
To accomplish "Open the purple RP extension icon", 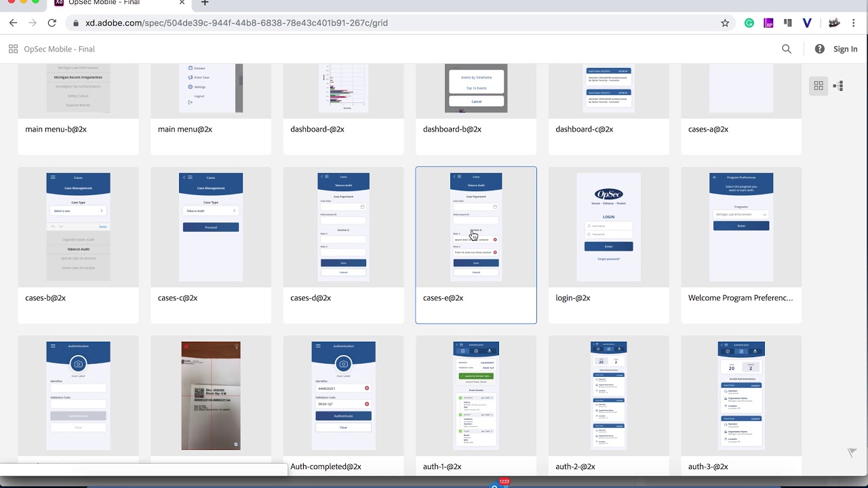I will pos(768,23).
